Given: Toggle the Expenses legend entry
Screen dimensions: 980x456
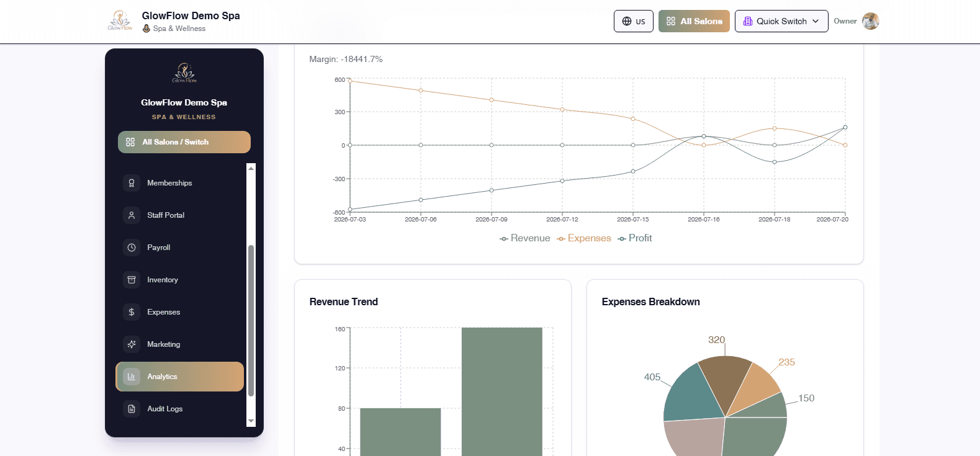Looking at the screenshot, I should click(584, 238).
